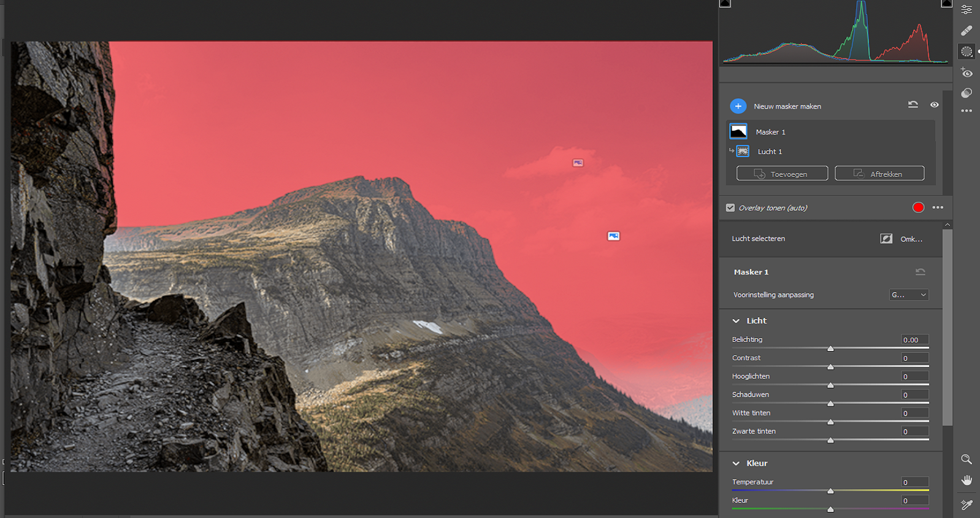Viewport: 980px width, 518px height.
Task: Toggle shadow clipping warning in histogram
Action: point(725,3)
